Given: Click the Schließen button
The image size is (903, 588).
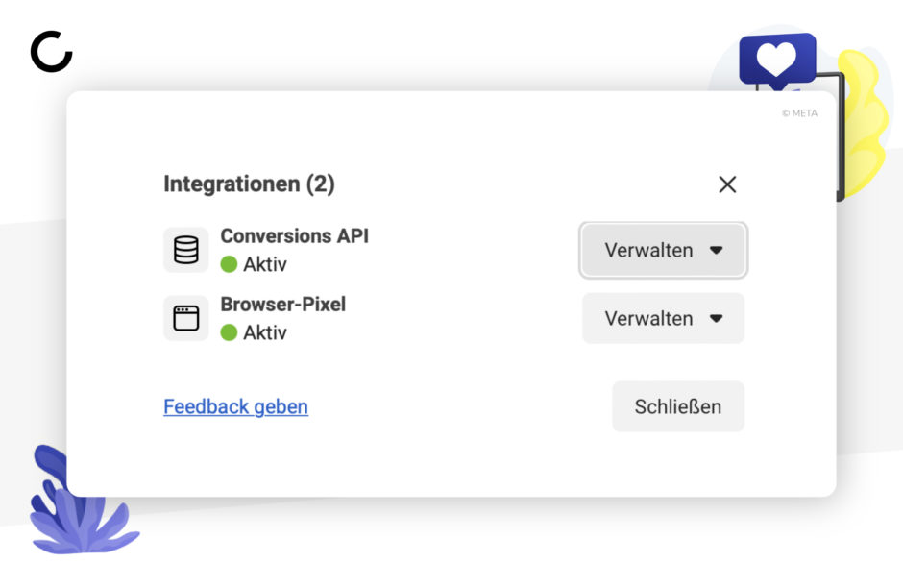Looking at the screenshot, I should coord(678,406).
